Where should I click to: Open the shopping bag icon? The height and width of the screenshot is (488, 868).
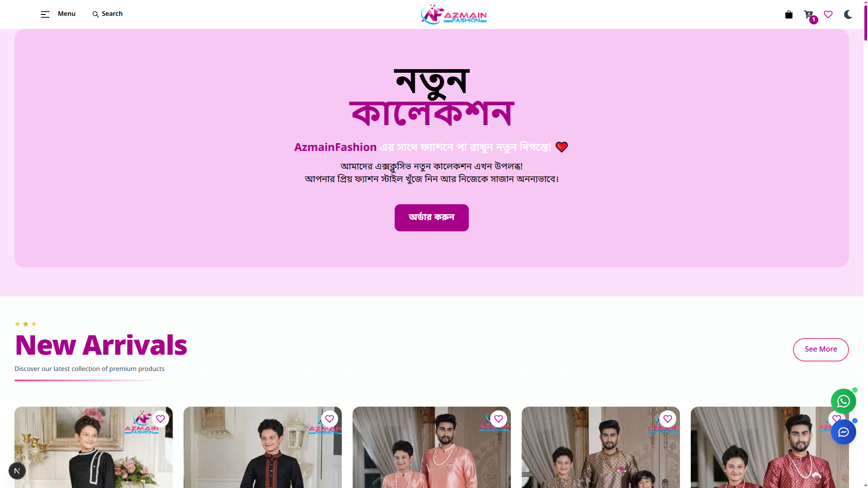pos(789,14)
